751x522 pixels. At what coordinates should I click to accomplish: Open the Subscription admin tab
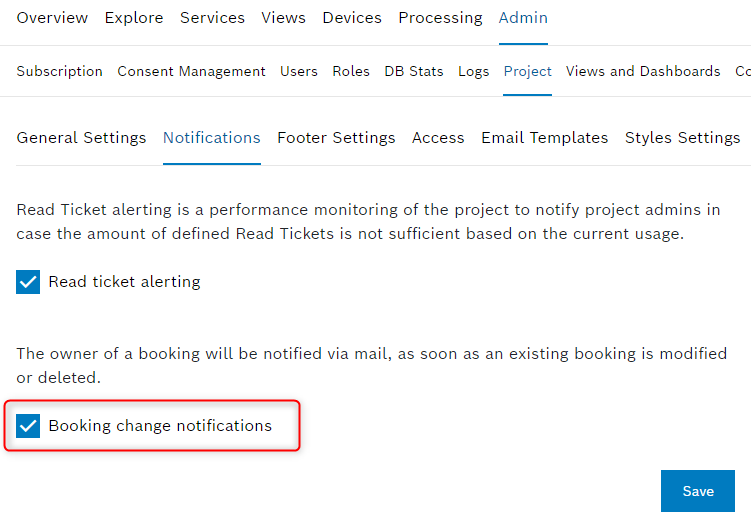(59, 71)
